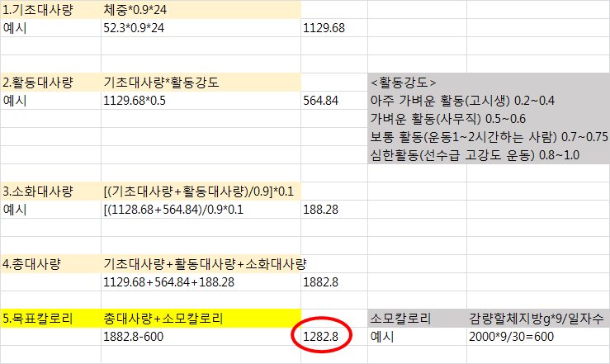Image resolution: width=610 pixels, height=364 pixels.
Task: Select the heading cell '2.활동대사량'
Action: click(50, 83)
